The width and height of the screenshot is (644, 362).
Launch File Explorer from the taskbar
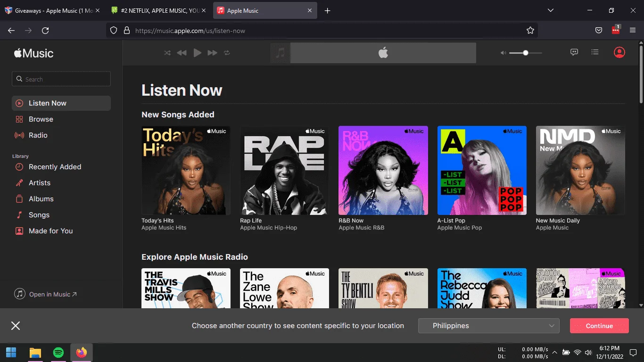tap(35, 353)
